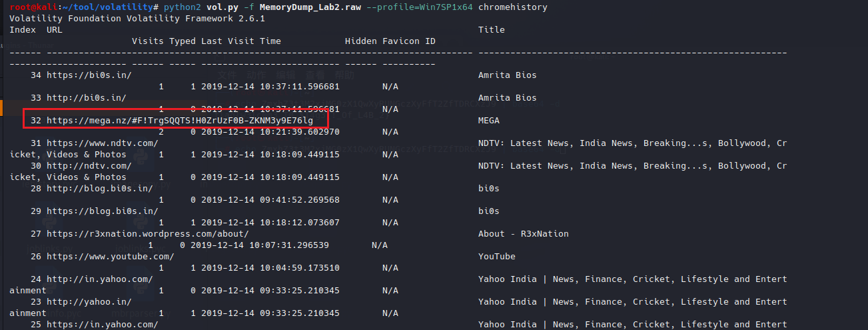868x330 pixels.
Task: Click the http://bi0s.in/ URL at index 33
Action: click(86, 98)
